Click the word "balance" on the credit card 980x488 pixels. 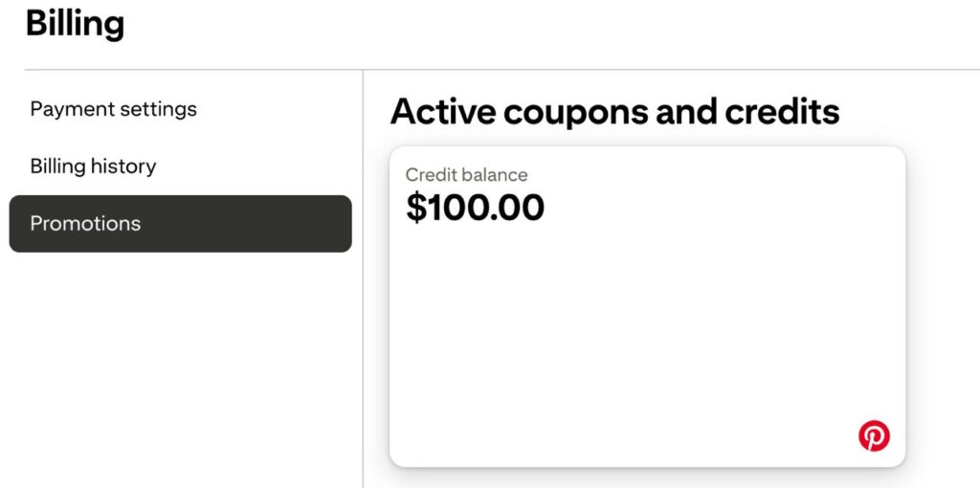494,175
